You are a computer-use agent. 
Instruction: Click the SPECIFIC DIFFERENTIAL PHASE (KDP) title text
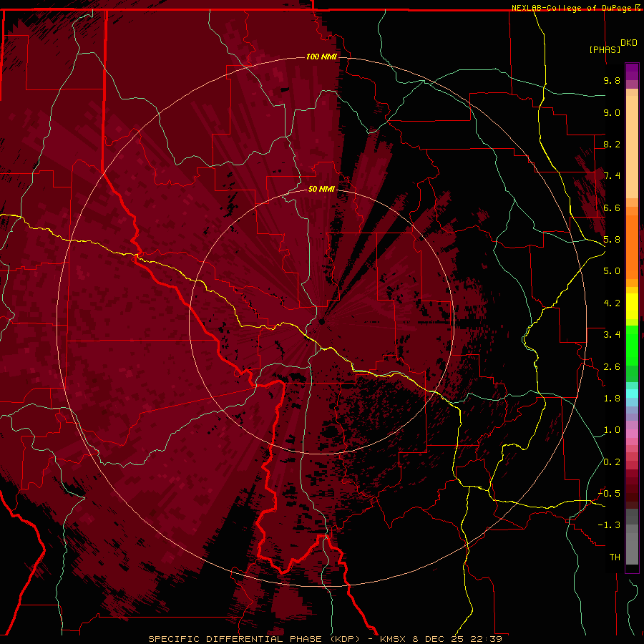tap(253, 639)
